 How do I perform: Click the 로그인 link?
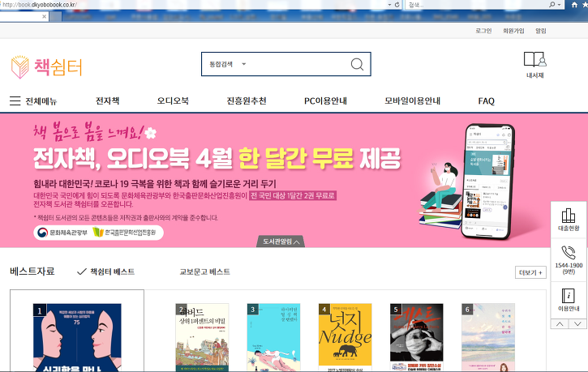483,31
